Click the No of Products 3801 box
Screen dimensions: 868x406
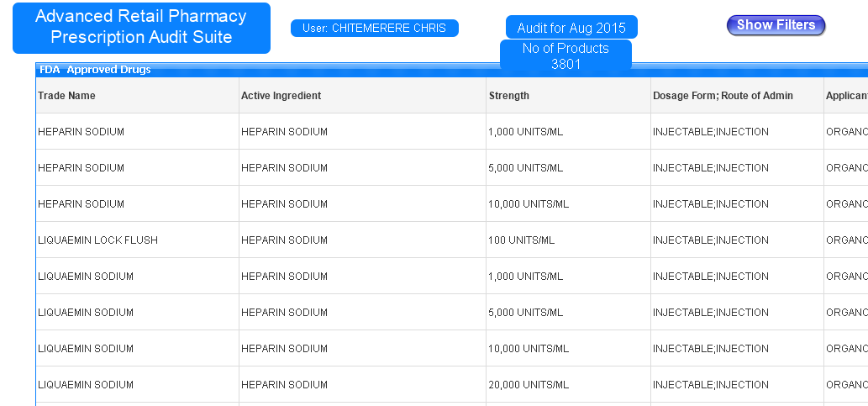(x=566, y=56)
